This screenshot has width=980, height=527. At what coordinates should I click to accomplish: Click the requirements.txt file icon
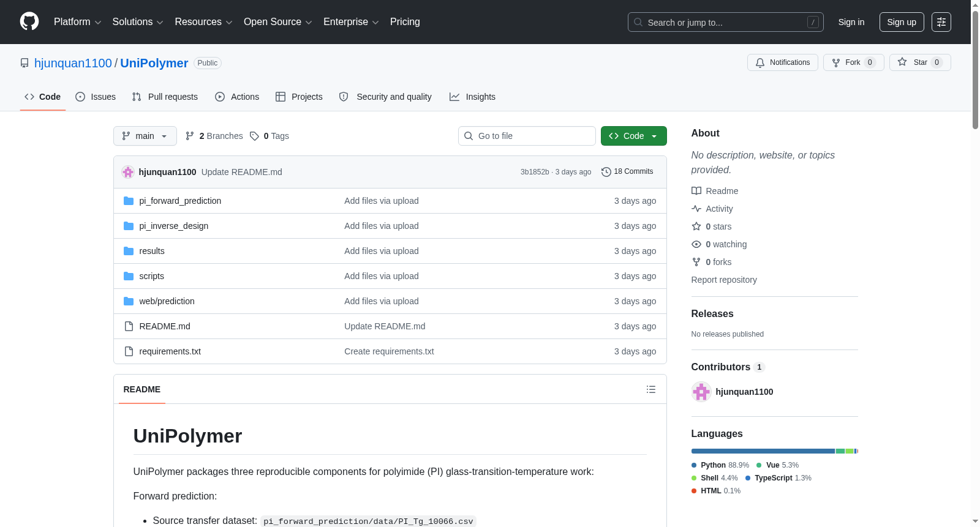point(129,351)
